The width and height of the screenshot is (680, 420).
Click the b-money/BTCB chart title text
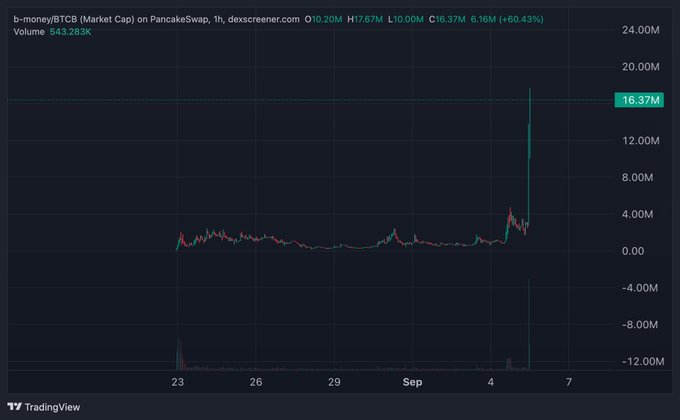pos(157,20)
